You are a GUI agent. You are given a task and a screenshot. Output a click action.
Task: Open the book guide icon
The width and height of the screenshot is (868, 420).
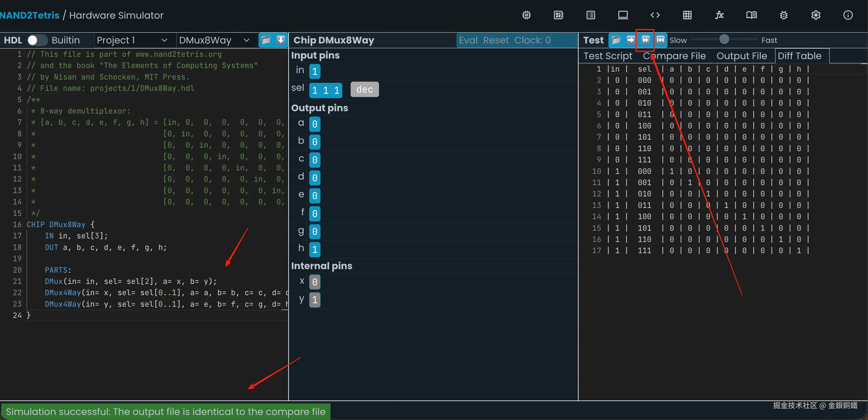(x=752, y=15)
